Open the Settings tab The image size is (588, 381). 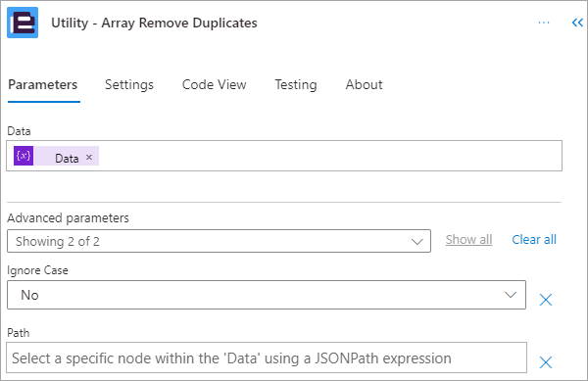tap(129, 84)
